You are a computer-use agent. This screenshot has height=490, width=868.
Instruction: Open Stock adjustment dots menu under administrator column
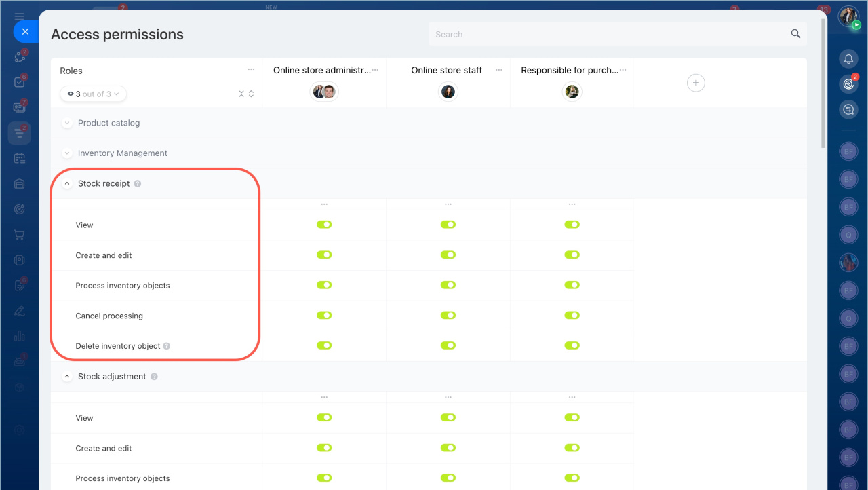324,397
